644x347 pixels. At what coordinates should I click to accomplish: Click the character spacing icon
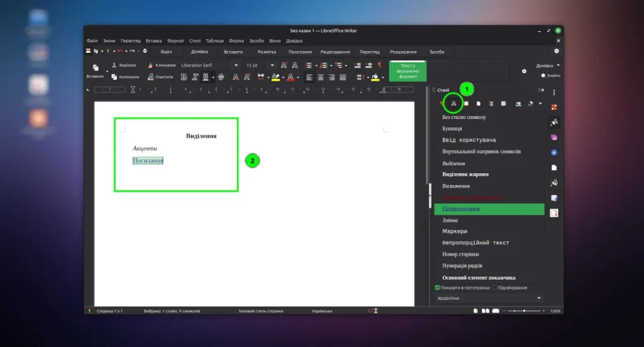tap(260, 77)
